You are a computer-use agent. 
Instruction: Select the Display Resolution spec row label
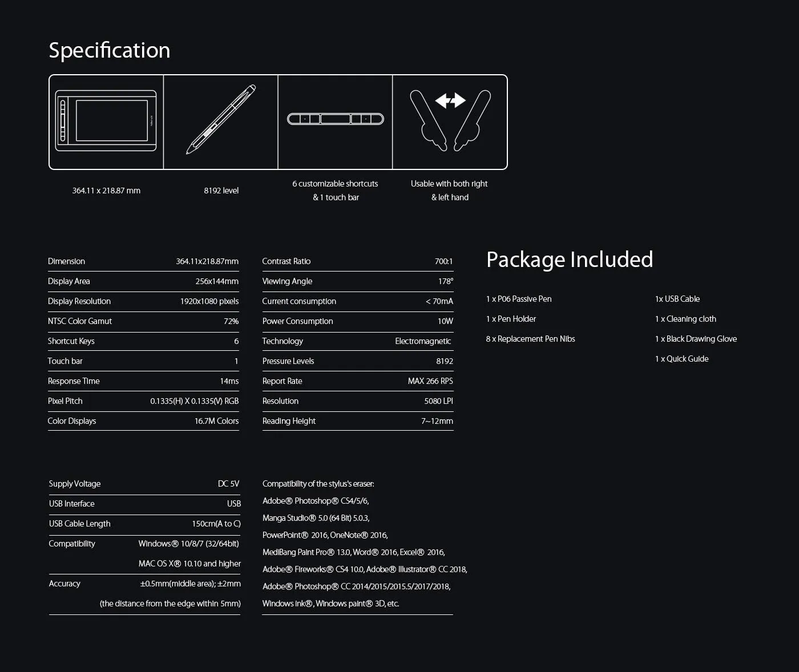point(79,301)
